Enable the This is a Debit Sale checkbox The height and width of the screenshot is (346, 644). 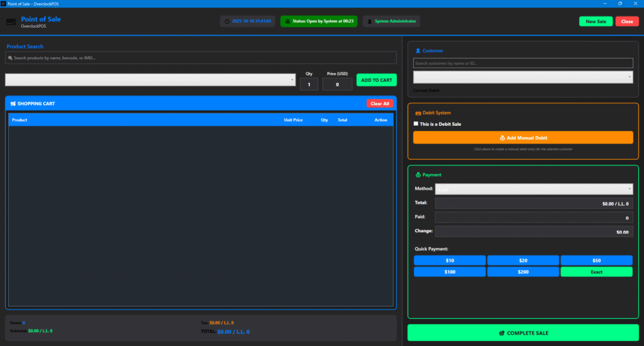click(416, 124)
